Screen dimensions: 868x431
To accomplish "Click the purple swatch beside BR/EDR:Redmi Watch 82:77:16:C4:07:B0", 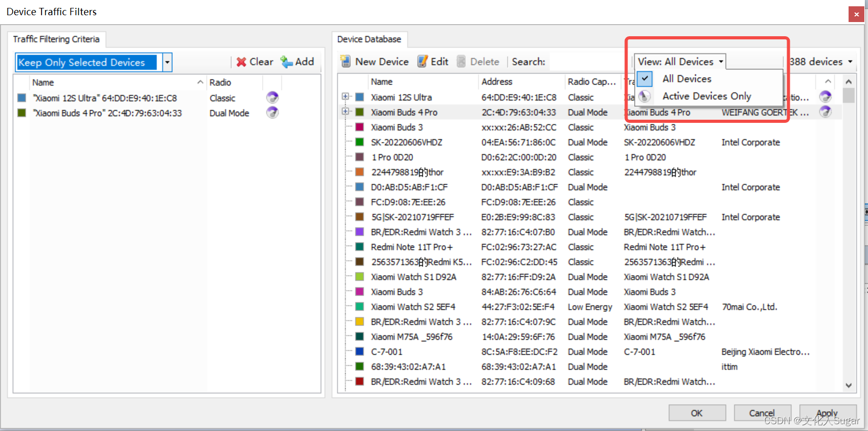I will coord(360,232).
